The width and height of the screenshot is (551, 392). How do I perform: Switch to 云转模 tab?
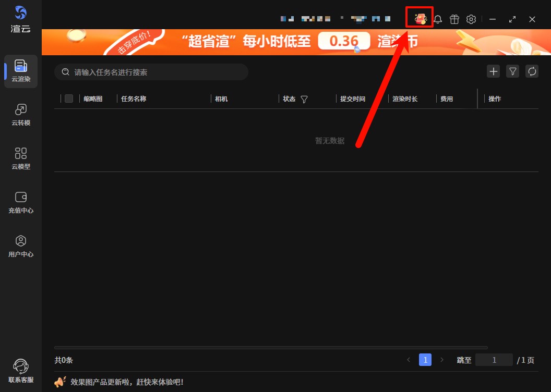tap(21, 115)
